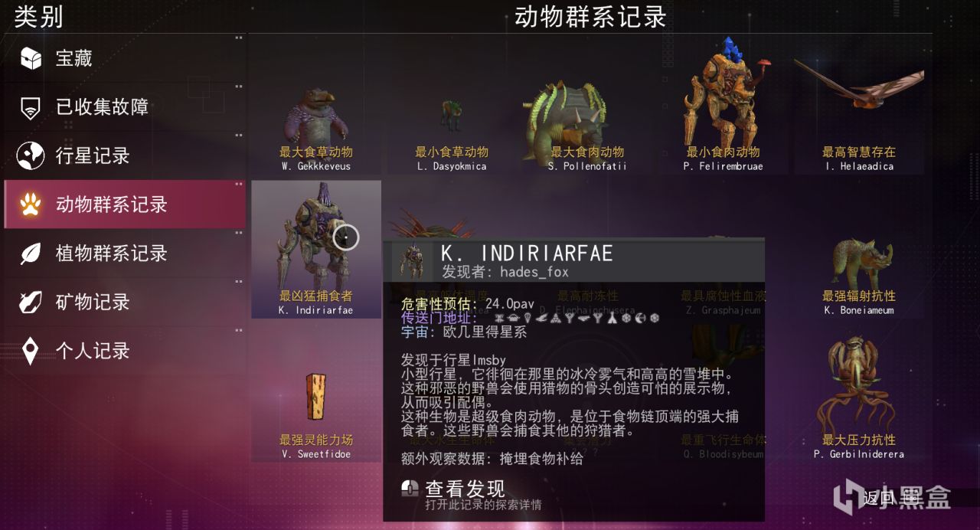980x530 pixels.
Task: Switch to the 矿物记录 category
Action: point(125,303)
